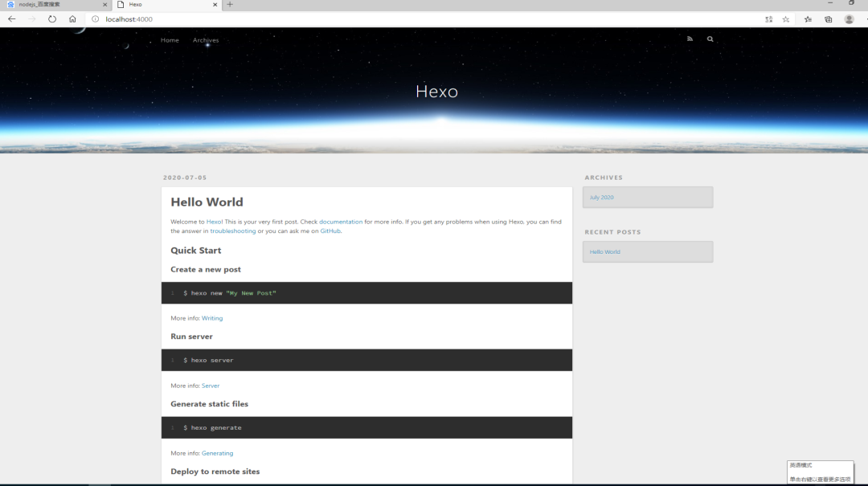The image size is (868, 486).
Task: Close the nodejs search tab
Action: (104, 5)
